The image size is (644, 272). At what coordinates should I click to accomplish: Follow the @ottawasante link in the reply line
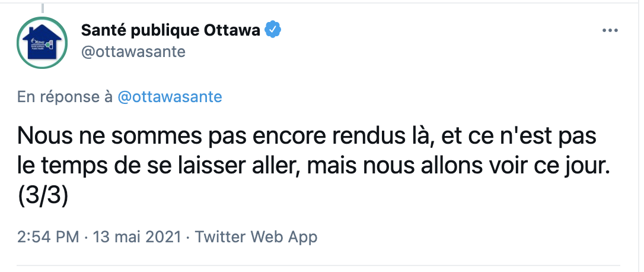point(170,97)
